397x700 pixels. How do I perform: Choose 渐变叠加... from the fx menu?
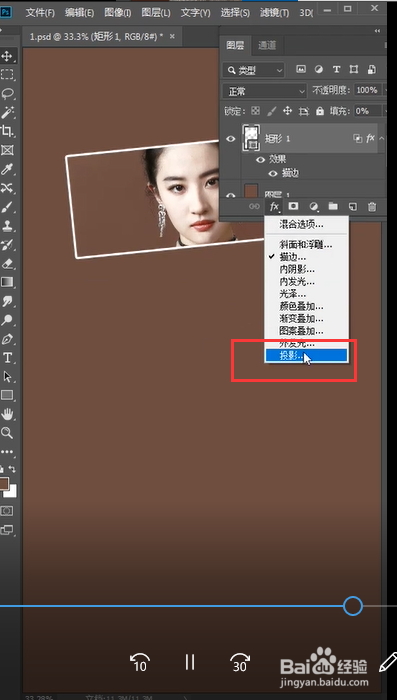(x=306, y=319)
